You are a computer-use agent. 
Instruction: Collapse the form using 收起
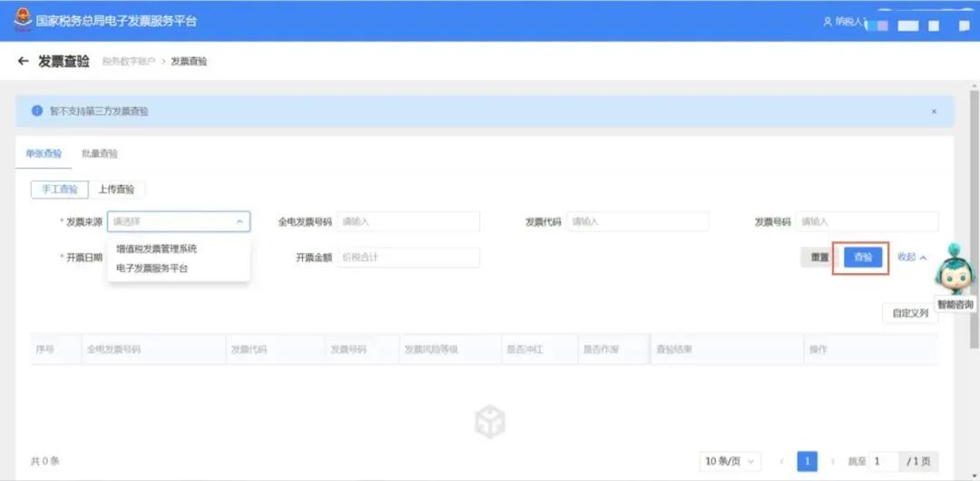pos(912,258)
